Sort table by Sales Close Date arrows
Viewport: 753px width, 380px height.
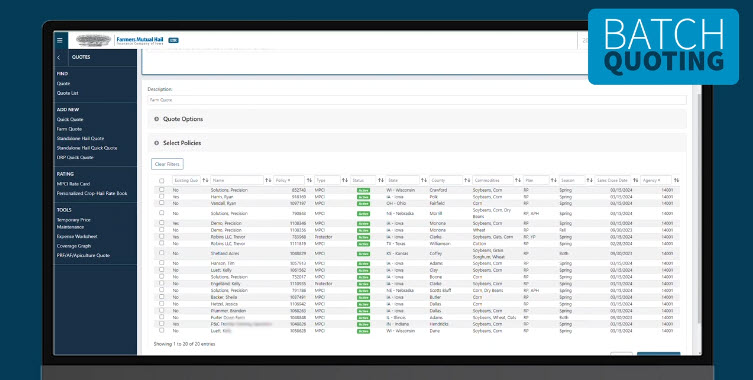[x=635, y=180]
